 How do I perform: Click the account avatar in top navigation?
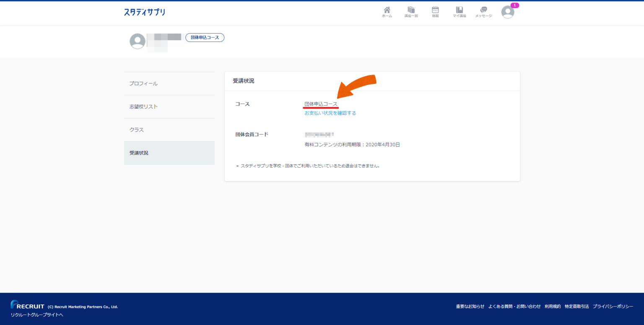507,13
